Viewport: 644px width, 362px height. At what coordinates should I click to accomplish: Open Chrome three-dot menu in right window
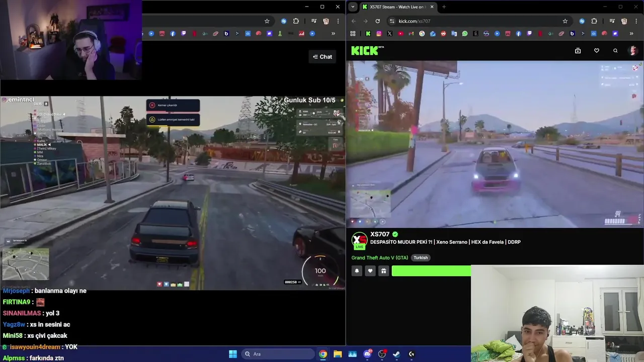[636, 21]
